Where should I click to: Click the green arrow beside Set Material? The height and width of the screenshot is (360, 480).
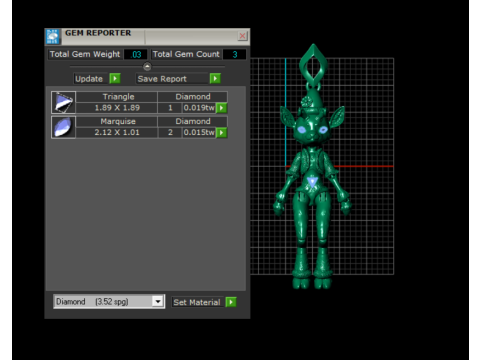coord(231,302)
